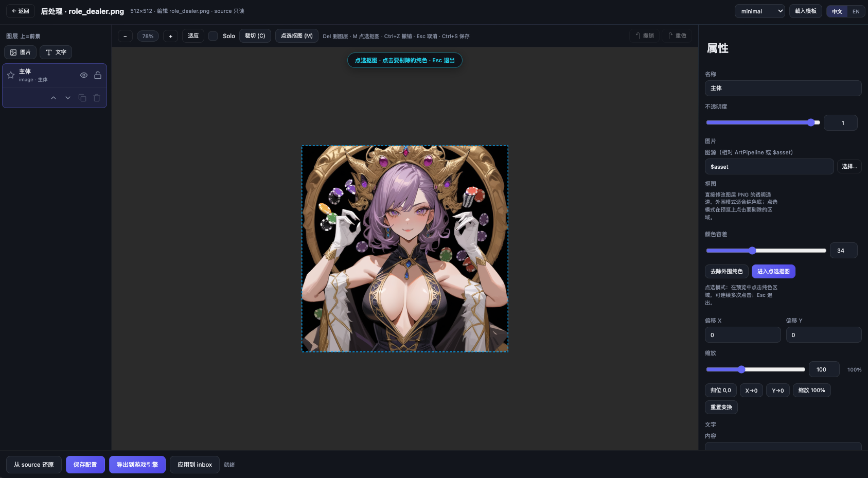Enable the Solo checkbox

pyautogui.click(x=213, y=36)
